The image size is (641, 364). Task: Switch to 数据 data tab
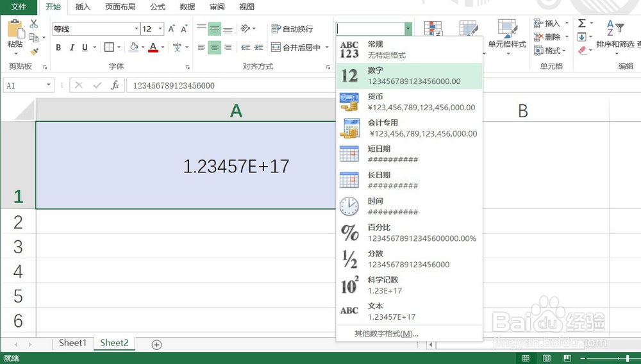pos(187,7)
